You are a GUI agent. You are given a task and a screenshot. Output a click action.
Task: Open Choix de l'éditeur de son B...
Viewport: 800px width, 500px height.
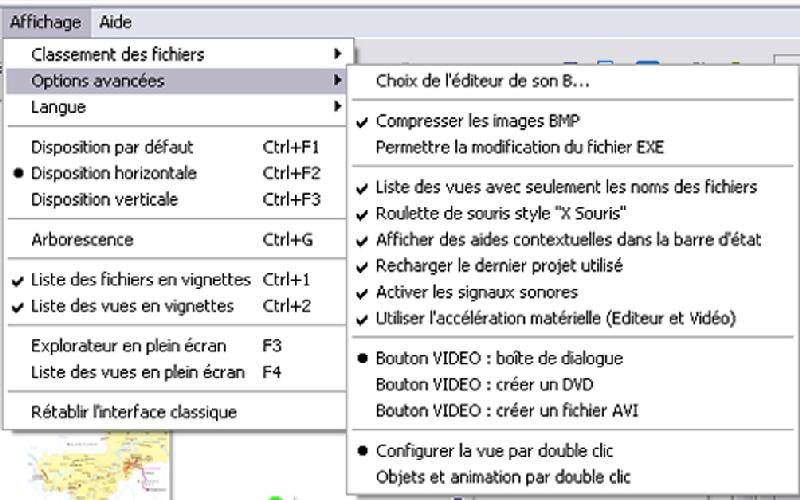coord(571,81)
